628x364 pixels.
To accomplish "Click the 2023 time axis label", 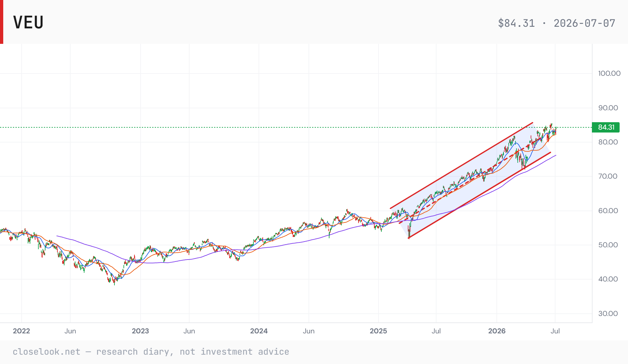I will click(x=140, y=331).
